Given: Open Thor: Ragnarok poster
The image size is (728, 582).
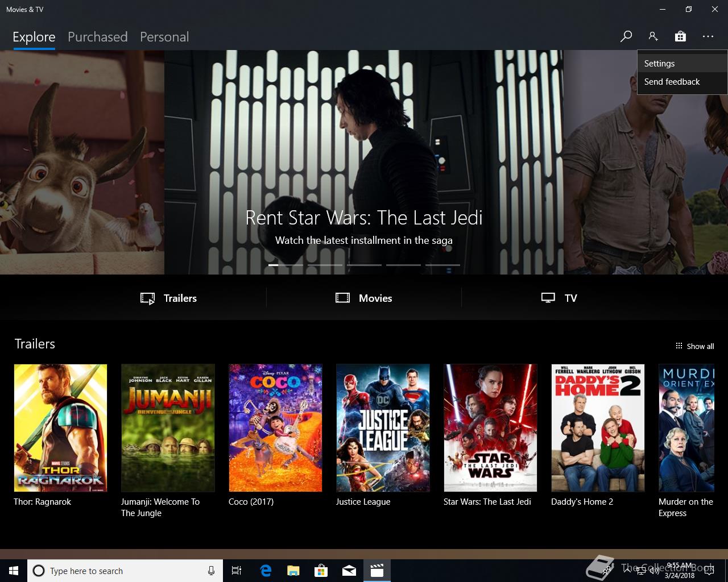Looking at the screenshot, I should click(60, 428).
